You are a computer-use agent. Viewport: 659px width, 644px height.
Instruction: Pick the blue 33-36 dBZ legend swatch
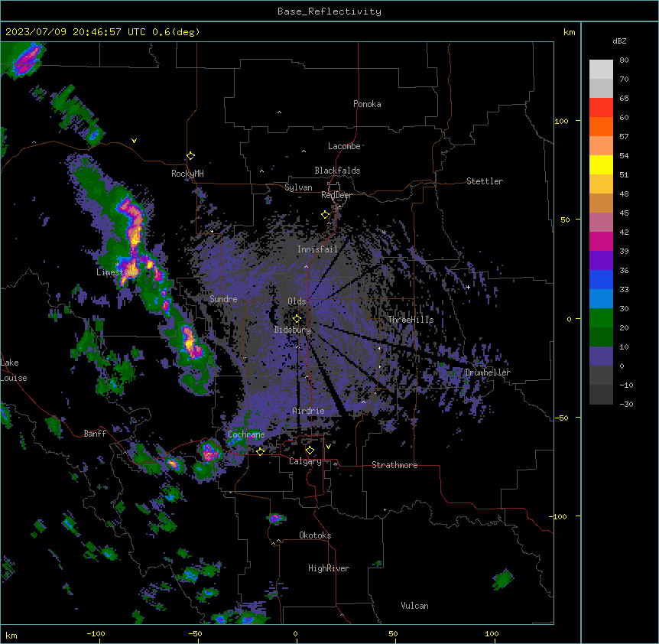pyautogui.click(x=601, y=279)
